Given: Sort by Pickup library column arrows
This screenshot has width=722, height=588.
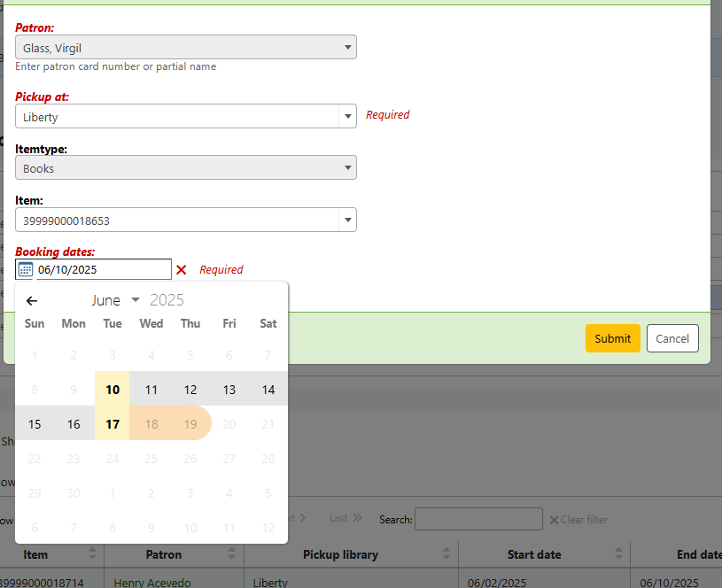Looking at the screenshot, I should pos(446,554).
